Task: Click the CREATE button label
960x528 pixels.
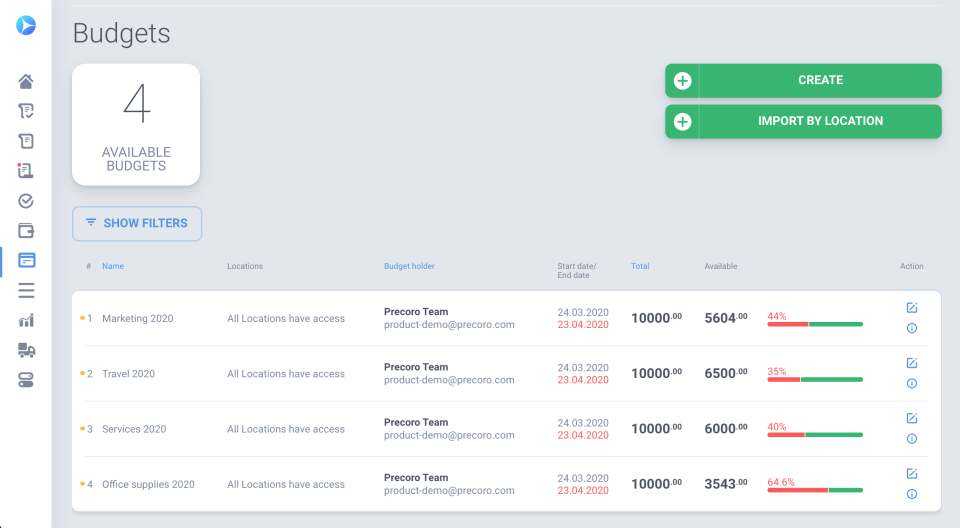Action: (x=820, y=80)
